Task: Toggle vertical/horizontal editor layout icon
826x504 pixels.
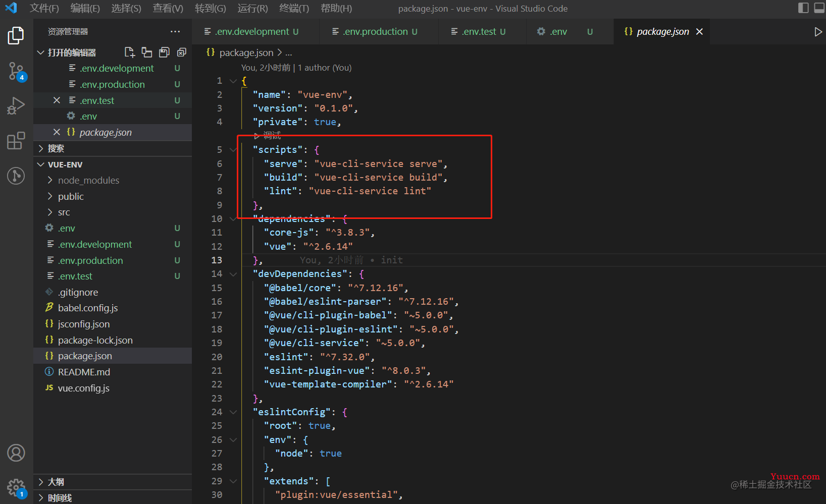Action: coord(147,52)
